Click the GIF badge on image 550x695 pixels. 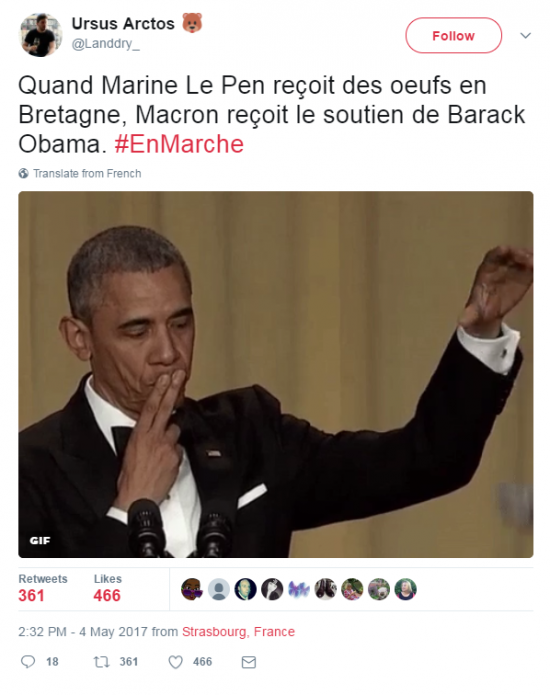click(x=40, y=540)
